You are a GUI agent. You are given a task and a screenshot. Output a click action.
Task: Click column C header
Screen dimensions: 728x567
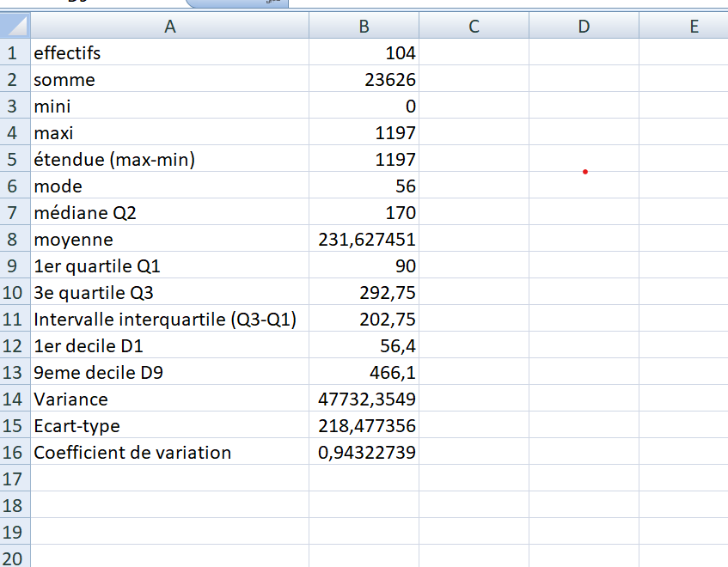click(x=474, y=27)
